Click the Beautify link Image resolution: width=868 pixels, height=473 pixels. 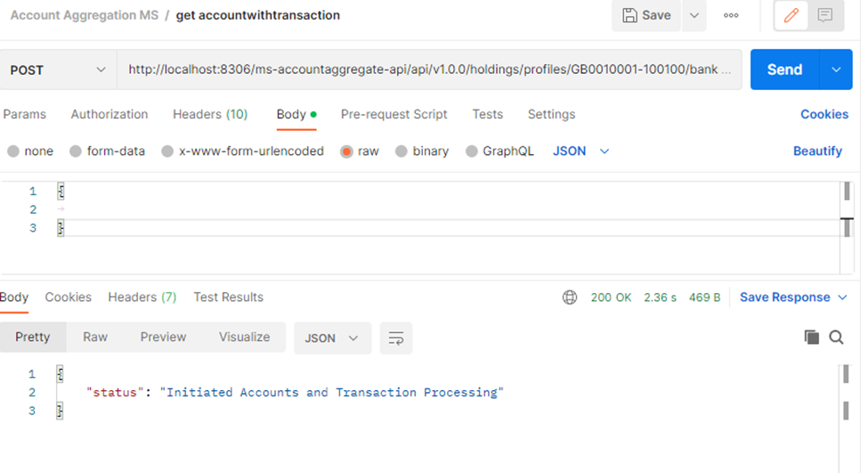tap(817, 151)
